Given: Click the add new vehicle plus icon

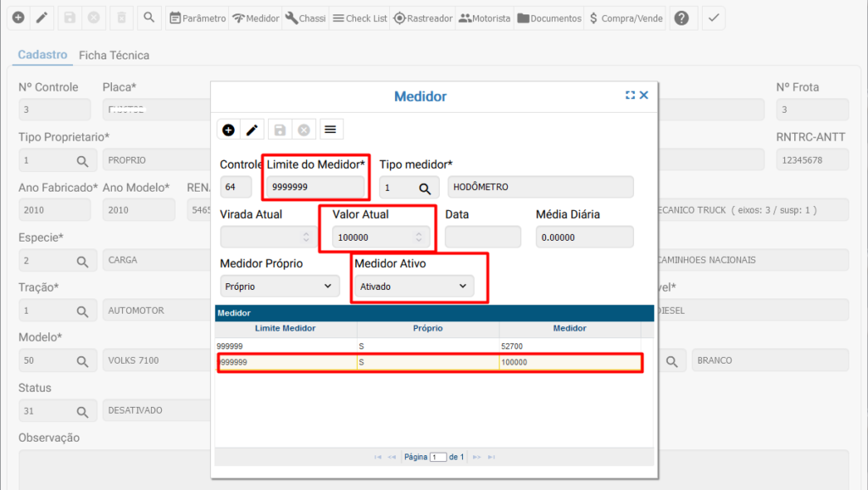Looking at the screenshot, I should pos(18,18).
